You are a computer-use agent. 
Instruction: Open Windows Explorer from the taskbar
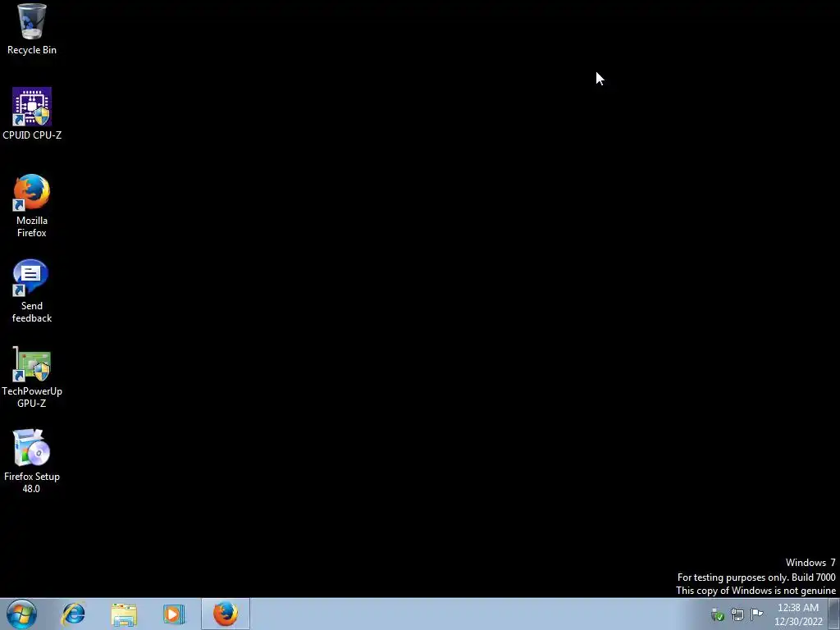(x=124, y=614)
